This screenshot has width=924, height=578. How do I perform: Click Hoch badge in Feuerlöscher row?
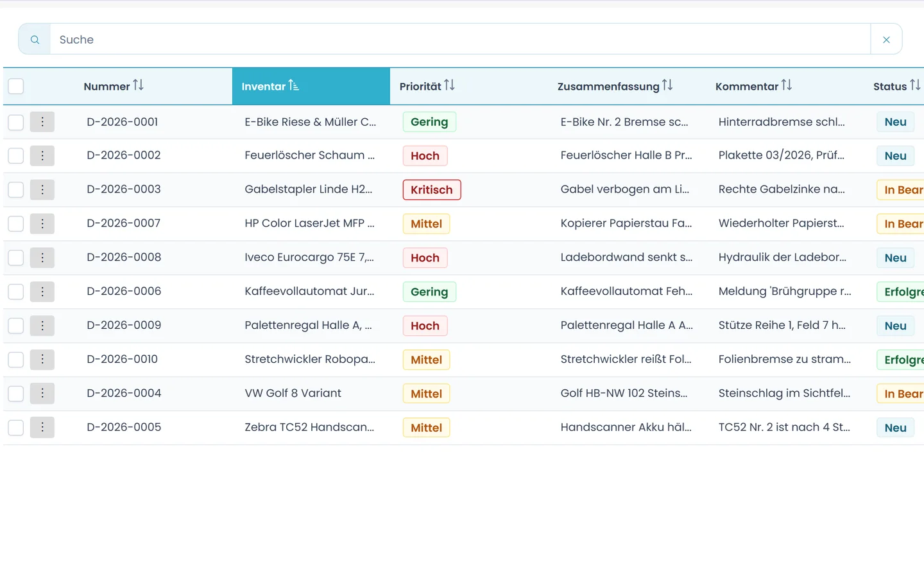(425, 156)
